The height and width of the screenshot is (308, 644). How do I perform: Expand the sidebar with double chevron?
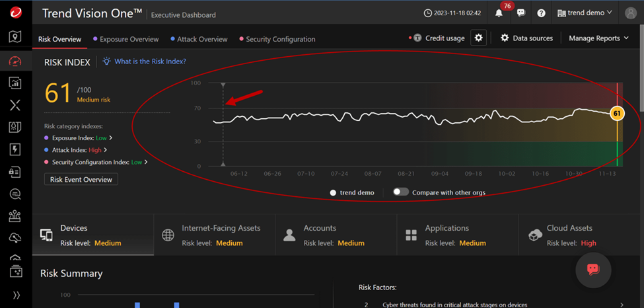click(16, 295)
